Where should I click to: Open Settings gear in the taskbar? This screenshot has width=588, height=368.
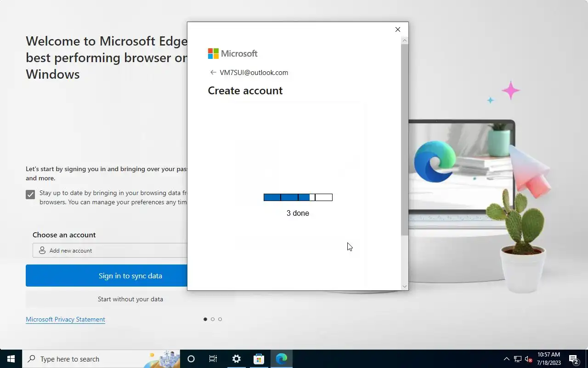[236, 359]
